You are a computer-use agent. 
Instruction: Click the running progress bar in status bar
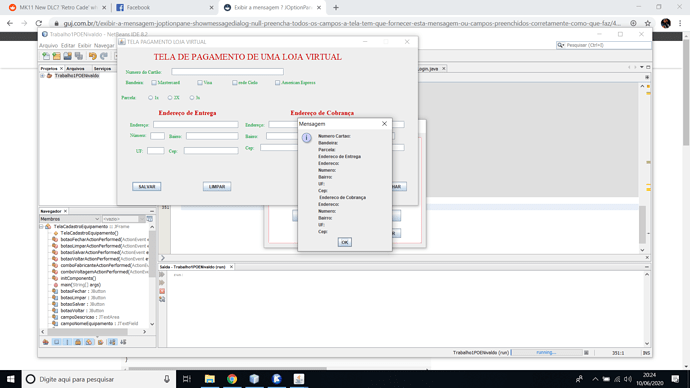tap(547, 353)
